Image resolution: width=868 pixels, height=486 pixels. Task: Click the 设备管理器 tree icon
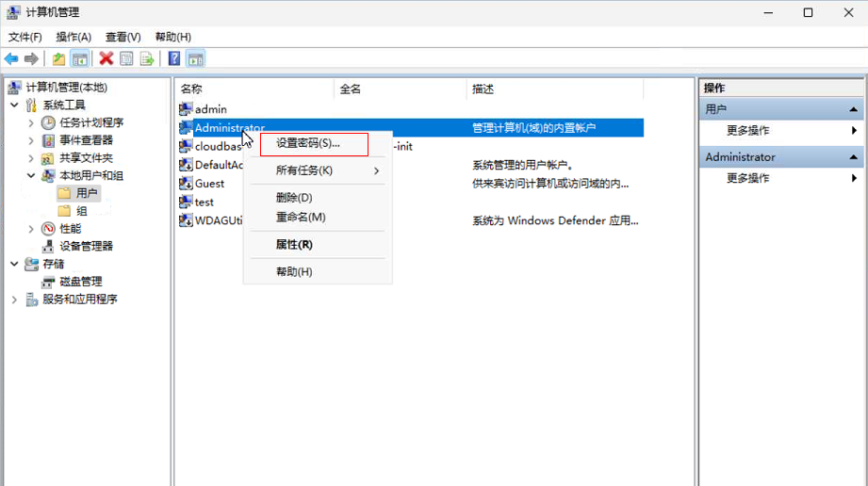49,247
